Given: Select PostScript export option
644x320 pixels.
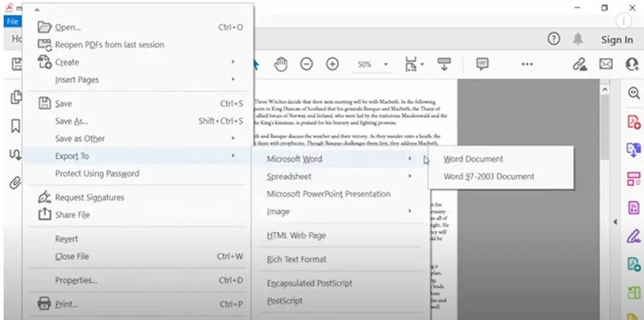Looking at the screenshot, I should point(284,301).
